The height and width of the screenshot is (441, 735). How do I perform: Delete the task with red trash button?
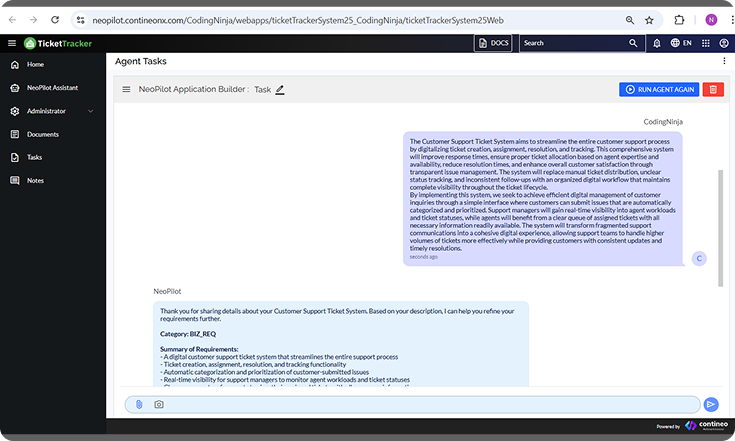(x=713, y=90)
